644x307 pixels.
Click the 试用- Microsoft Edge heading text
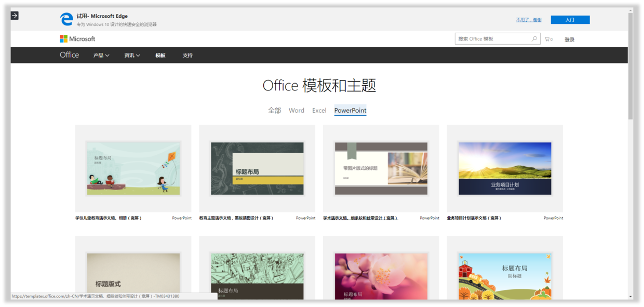pyautogui.click(x=102, y=16)
